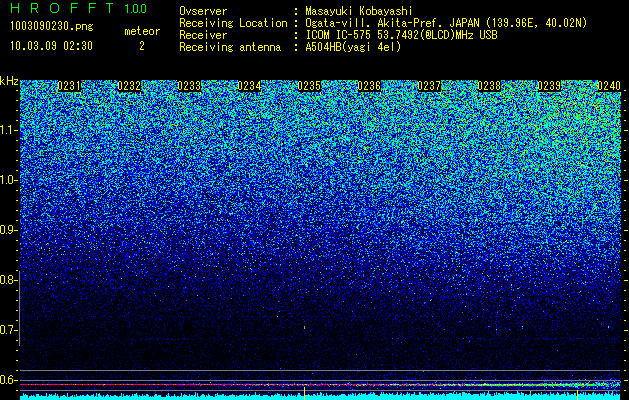The height and width of the screenshot is (400, 629).
Task: Click the 0240 time marker label
Action: pyautogui.click(x=609, y=86)
